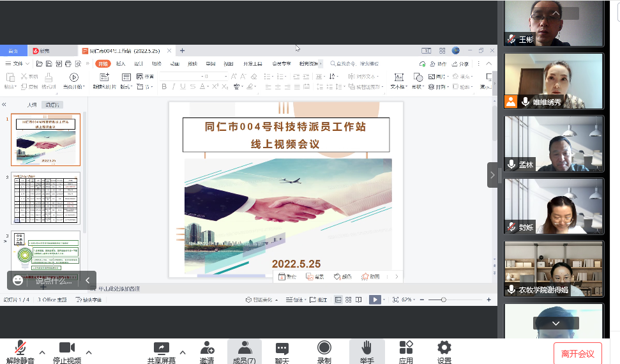Open 邀请 invite participants
This screenshot has width=620, height=364.
coord(207,352)
